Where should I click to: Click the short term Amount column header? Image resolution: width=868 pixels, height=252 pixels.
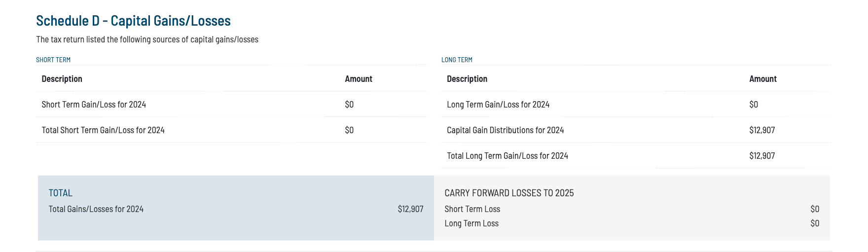(x=359, y=79)
